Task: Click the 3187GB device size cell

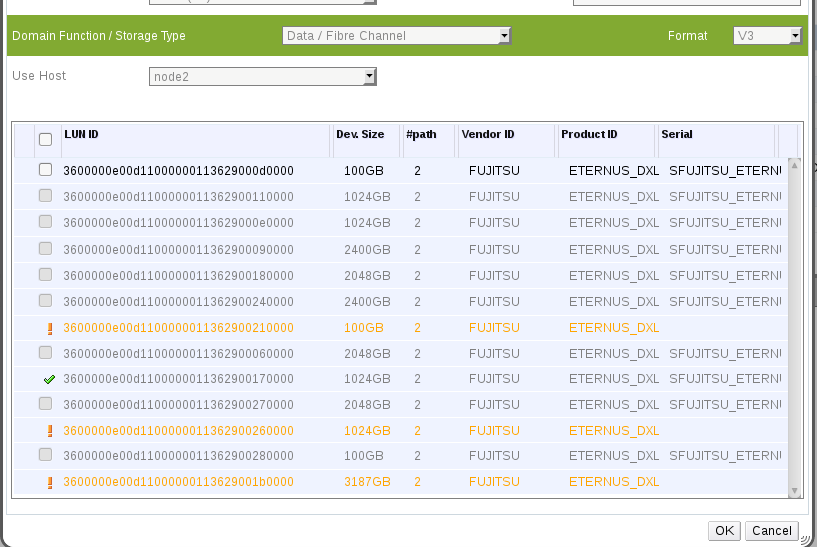Action: click(367, 482)
